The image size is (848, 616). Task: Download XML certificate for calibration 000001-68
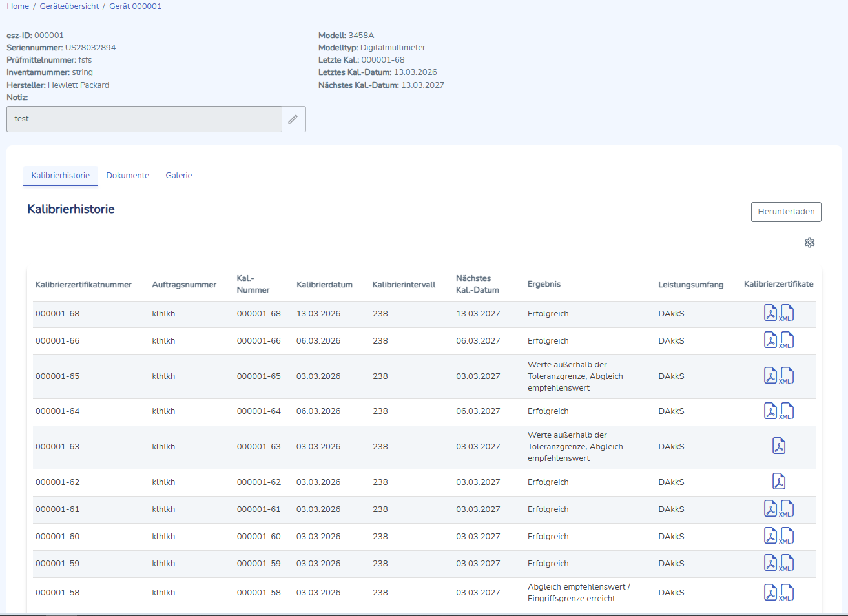[787, 313]
